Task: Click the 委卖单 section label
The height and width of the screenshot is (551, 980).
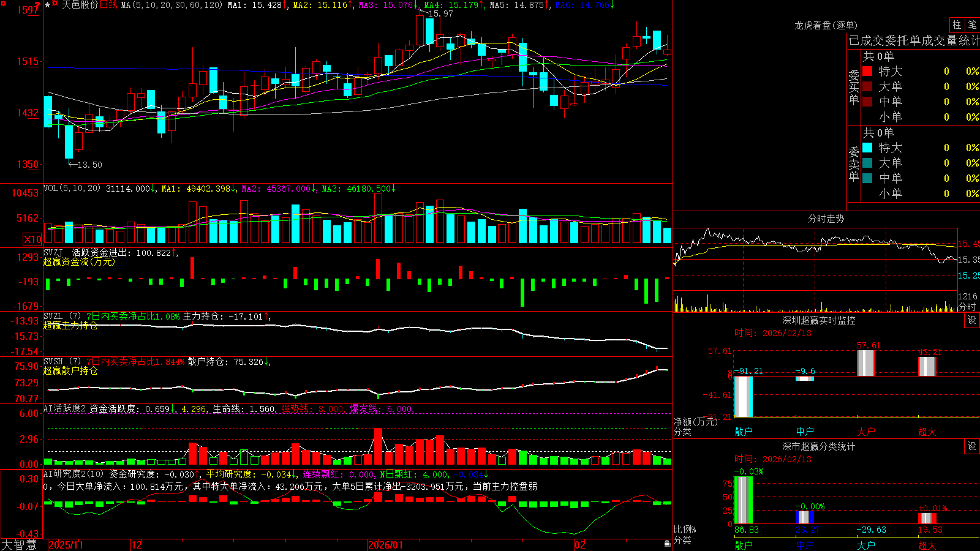Action: (854, 163)
